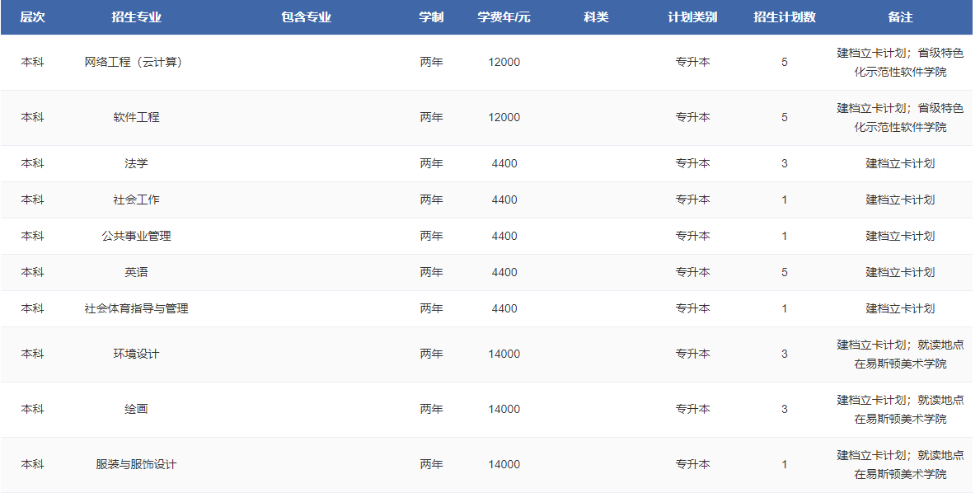Select the 法学 major row
This screenshot has height=493, width=980.
pos(136,163)
